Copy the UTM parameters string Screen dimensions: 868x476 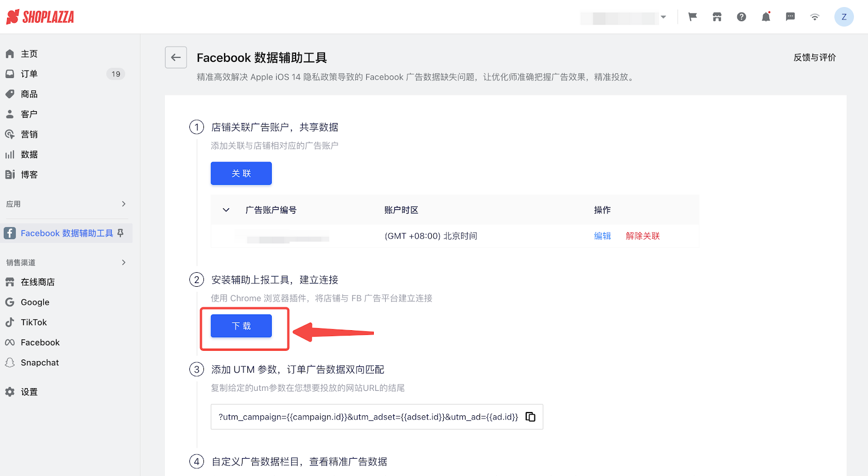coord(531,416)
